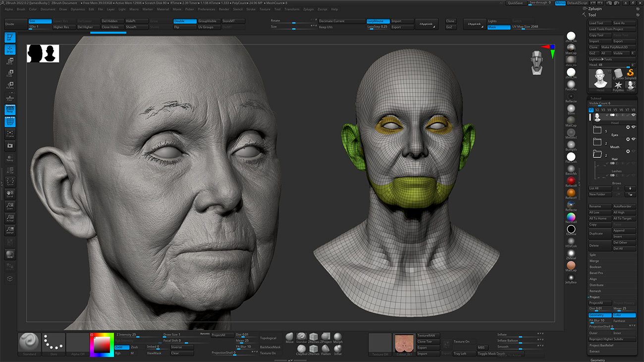This screenshot has width=644, height=362.
Task: Pick the Inflat brush icon
Action: point(338,350)
